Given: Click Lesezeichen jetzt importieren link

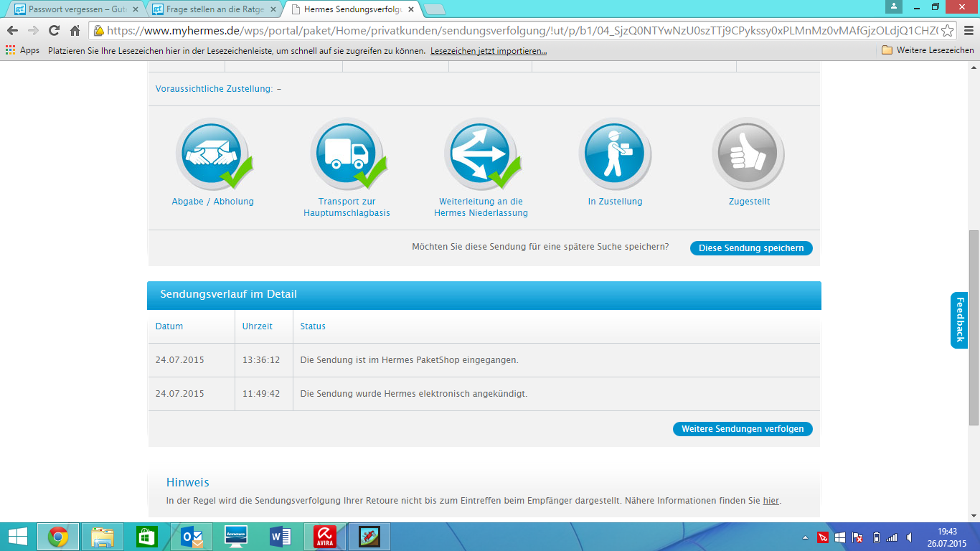Looking at the screenshot, I should pos(489,51).
